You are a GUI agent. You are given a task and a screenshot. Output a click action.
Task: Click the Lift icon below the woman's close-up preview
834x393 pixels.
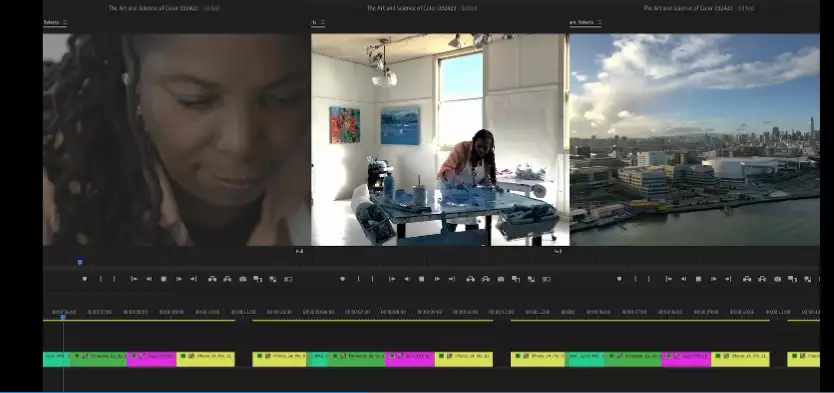212,279
